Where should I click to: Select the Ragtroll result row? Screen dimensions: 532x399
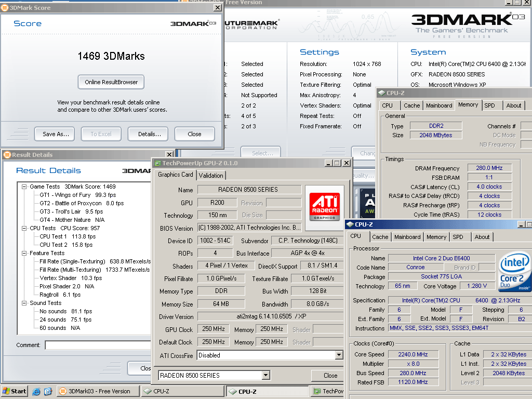pyautogui.click(x=60, y=295)
